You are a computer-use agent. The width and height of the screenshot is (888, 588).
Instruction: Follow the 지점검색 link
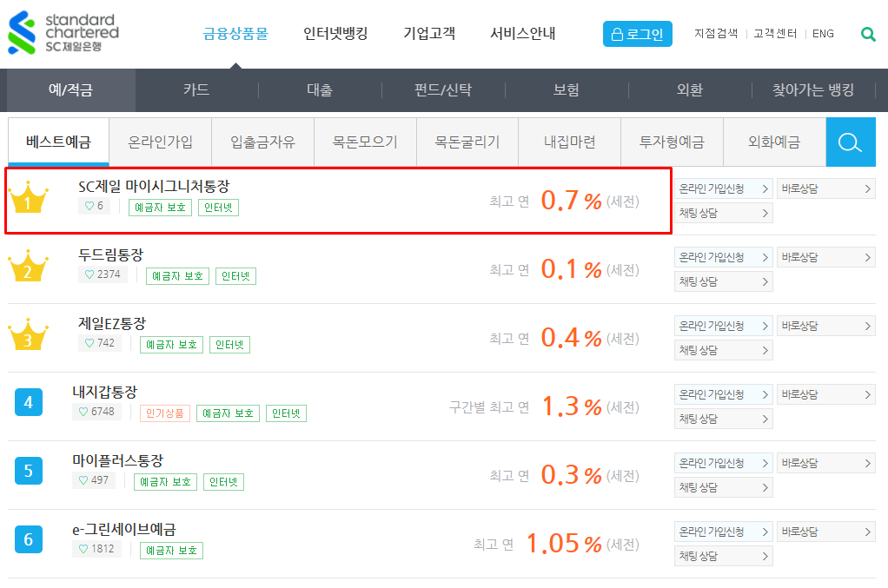pyautogui.click(x=716, y=34)
